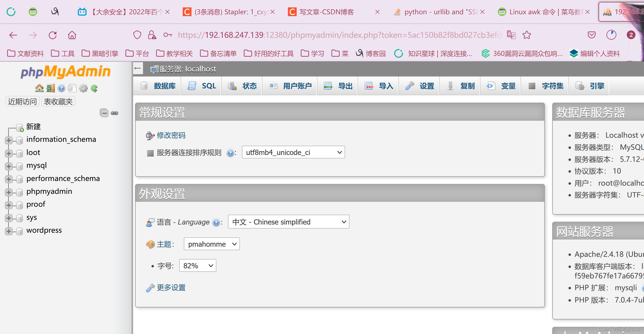The height and width of the screenshot is (334, 644).
Task: Open the pmahomme theme dropdown
Action: click(212, 244)
